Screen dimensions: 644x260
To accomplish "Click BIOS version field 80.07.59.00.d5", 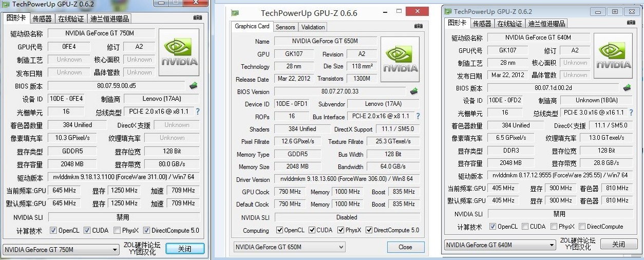I will 117,86.
